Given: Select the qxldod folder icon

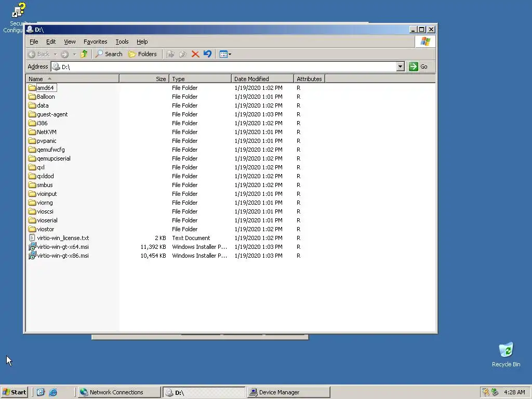Looking at the screenshot, I should tap(32, 176).
